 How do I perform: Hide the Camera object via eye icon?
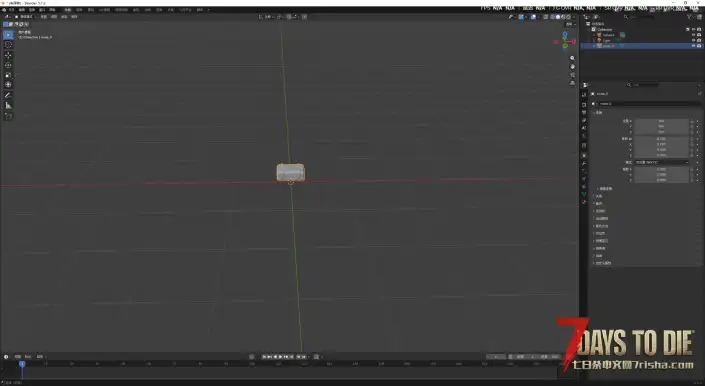coord(693,35)
